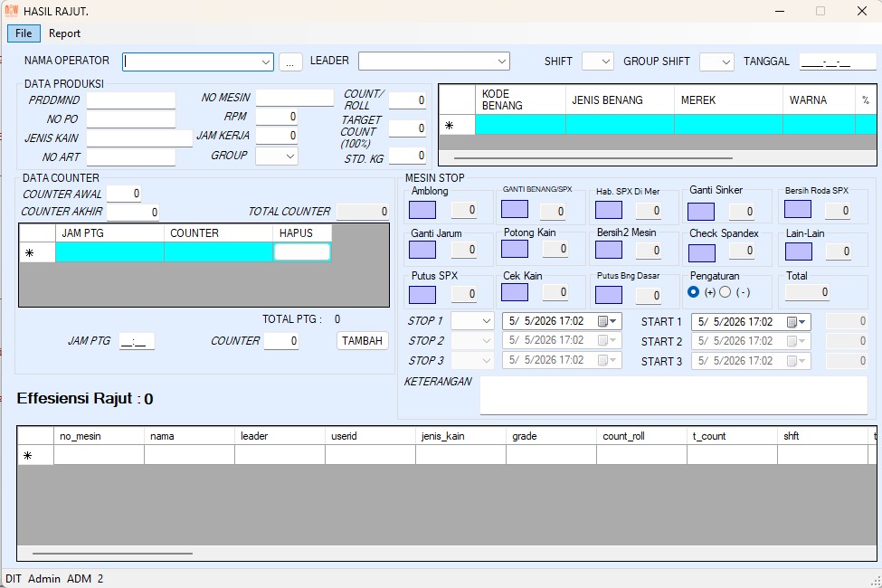The height and width of the screenshot is (588, 882).
Task: Click the Hab. SPX Di Mer box
Action: 609,210
